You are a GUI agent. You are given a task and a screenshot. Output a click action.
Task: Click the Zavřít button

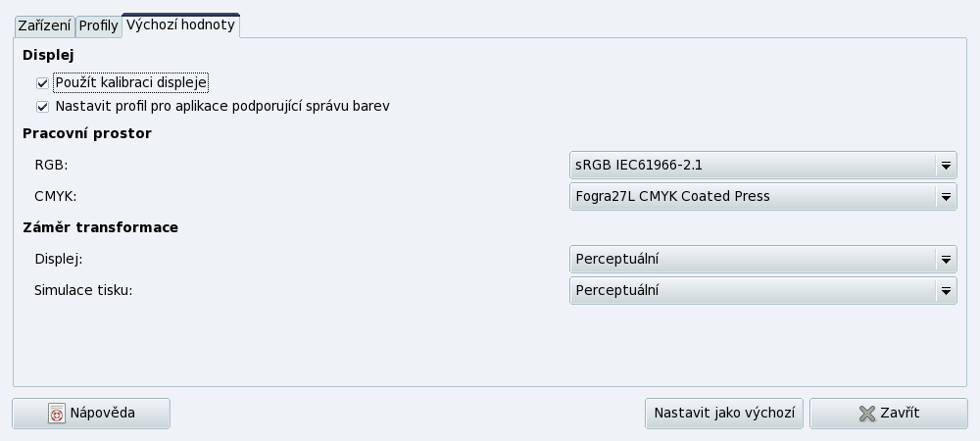[889, 414]
